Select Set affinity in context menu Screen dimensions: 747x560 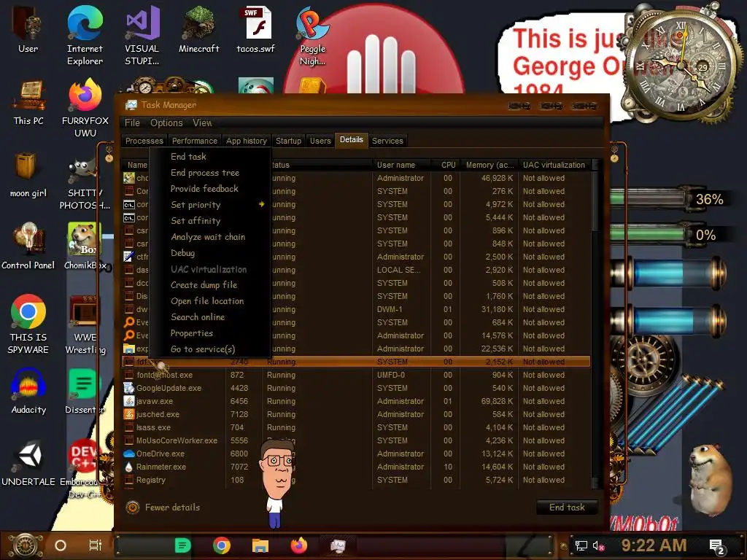209,221
